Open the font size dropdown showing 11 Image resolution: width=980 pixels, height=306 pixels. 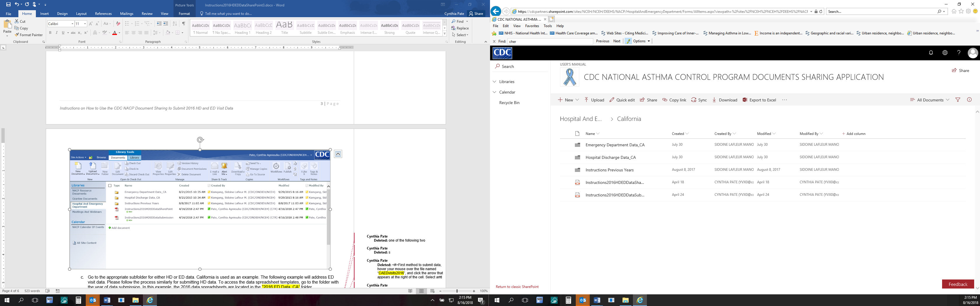tap(85, 24)
